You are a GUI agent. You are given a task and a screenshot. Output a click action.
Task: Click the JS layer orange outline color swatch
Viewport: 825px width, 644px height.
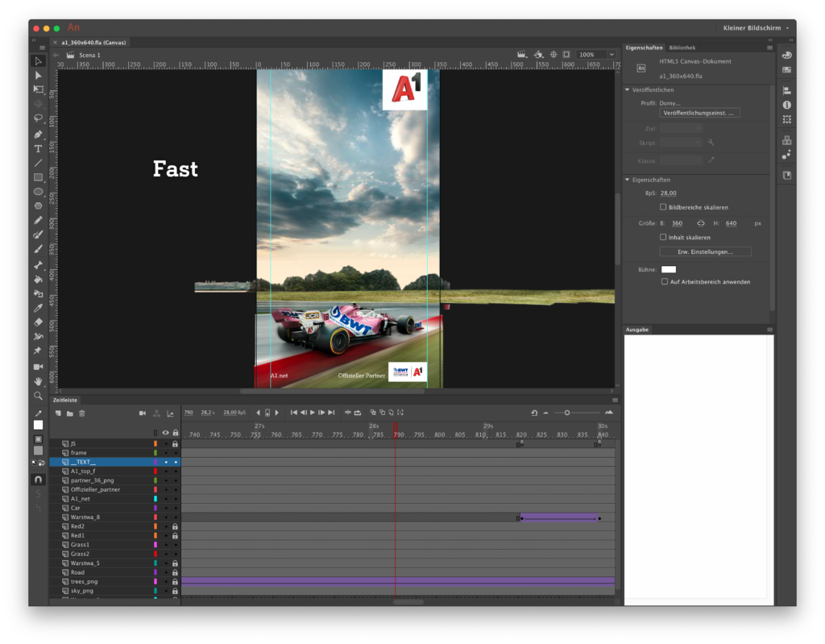pyautogui.click(x=155, y=444)
